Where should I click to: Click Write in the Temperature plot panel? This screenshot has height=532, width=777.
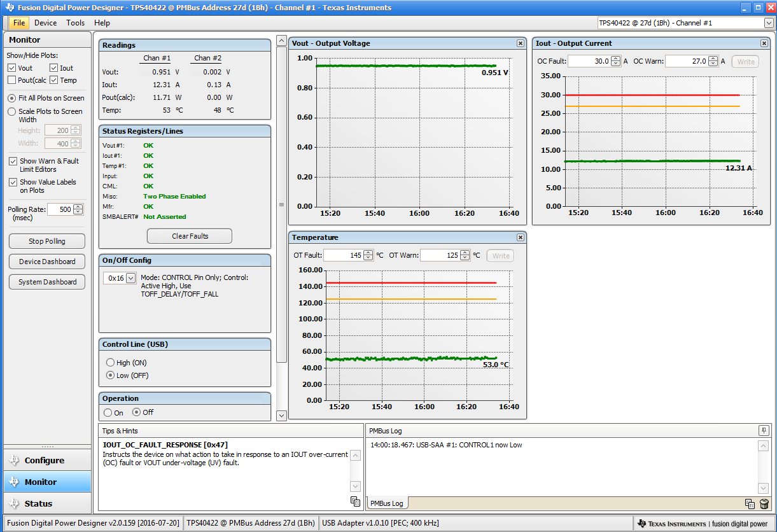[x=501, y=256]
